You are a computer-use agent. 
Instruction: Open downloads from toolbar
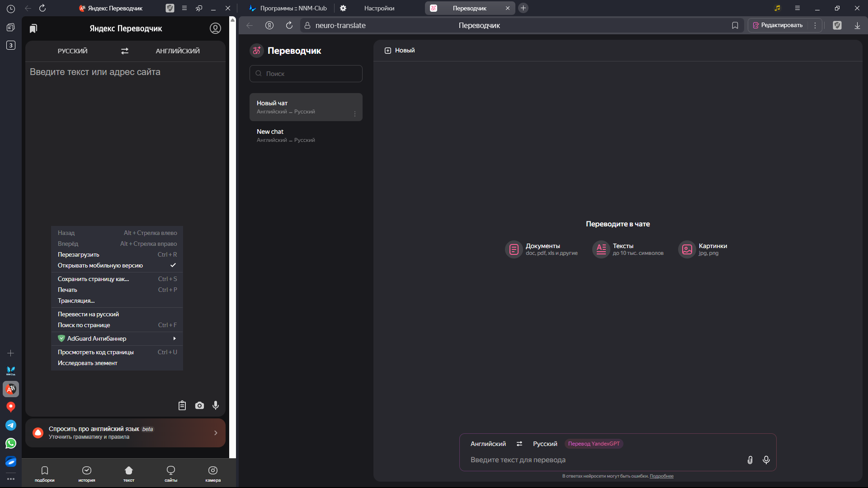pos(857,25)
